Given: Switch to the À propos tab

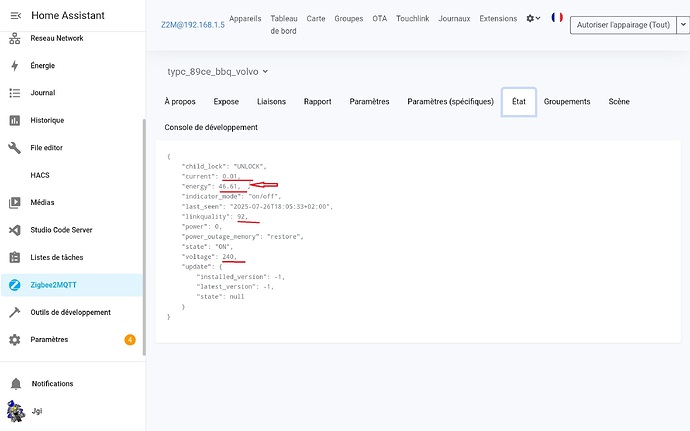Looking at the screenshot, I should [x=180, y=102].
